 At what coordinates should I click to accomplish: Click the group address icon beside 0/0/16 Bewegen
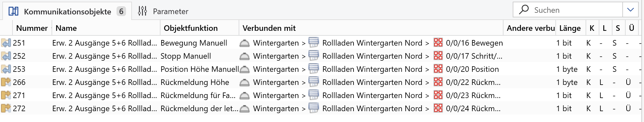coord(438,43)
